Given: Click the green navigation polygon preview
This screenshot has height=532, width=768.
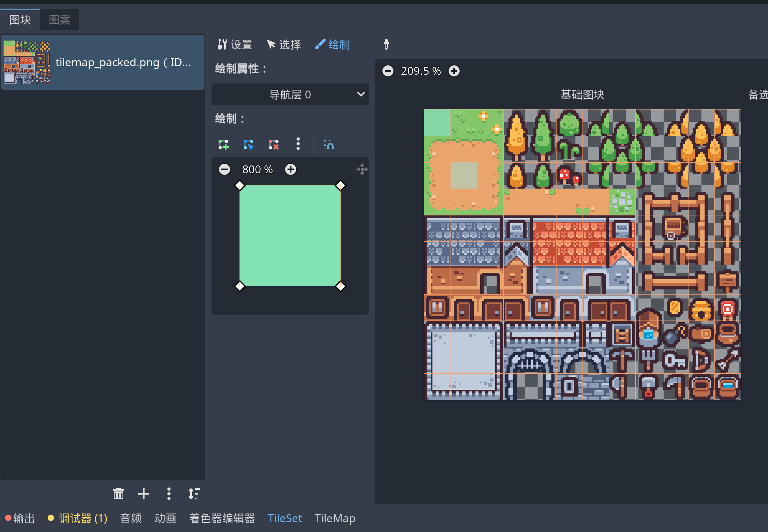Looking at the screenshot, I should click(290, 235).
